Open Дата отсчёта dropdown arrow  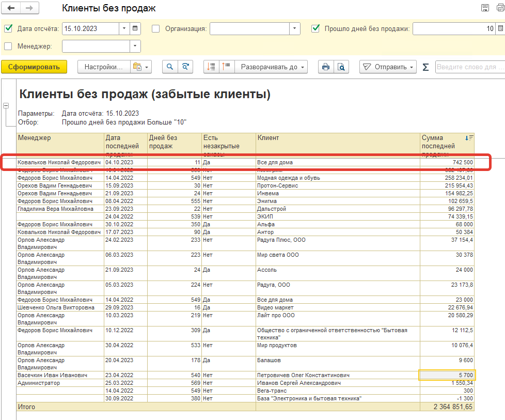[124, 28]
